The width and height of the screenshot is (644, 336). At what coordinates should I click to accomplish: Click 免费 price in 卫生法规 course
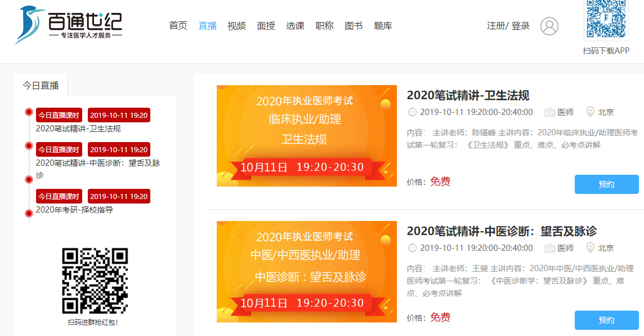pyautogui.click(x=440, y=182)
